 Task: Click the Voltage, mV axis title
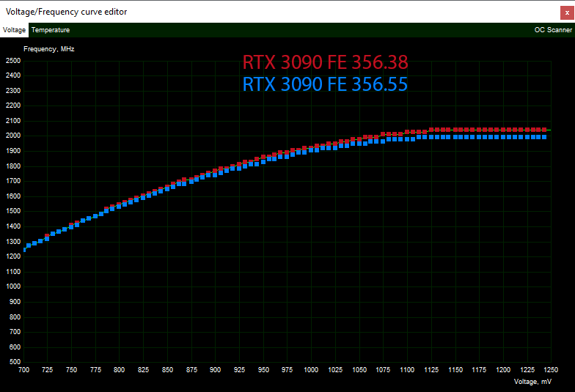point(532,382)
